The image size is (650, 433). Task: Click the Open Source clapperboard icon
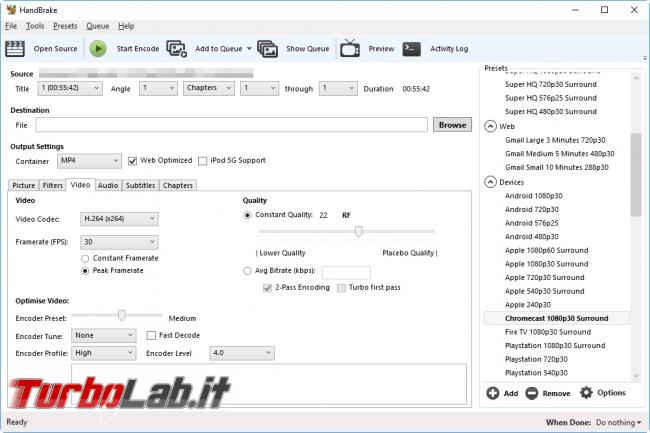[x=15, y=48]
